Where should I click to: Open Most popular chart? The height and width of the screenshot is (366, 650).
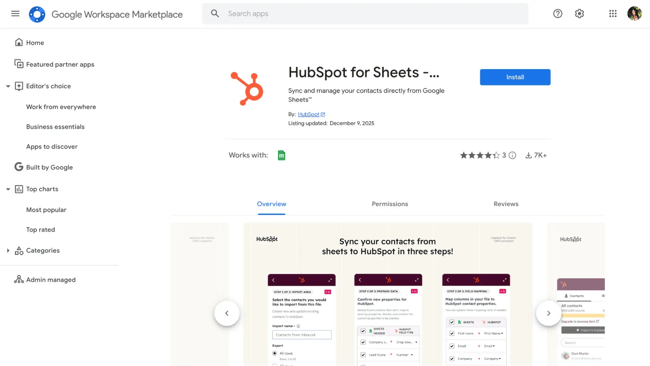(46, 210)
